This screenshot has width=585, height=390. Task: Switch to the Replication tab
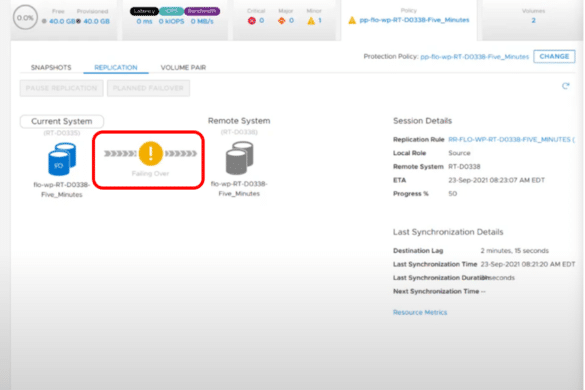pyautogui.click(x=116, y=68)
